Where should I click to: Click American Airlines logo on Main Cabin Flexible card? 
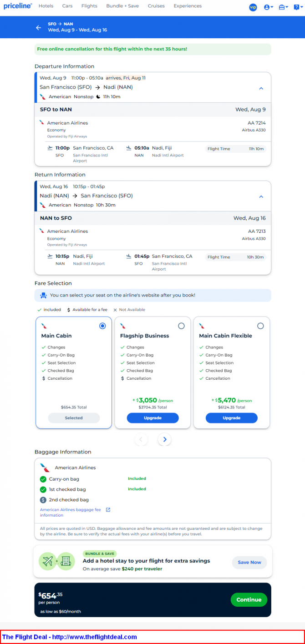pos(202,326)
